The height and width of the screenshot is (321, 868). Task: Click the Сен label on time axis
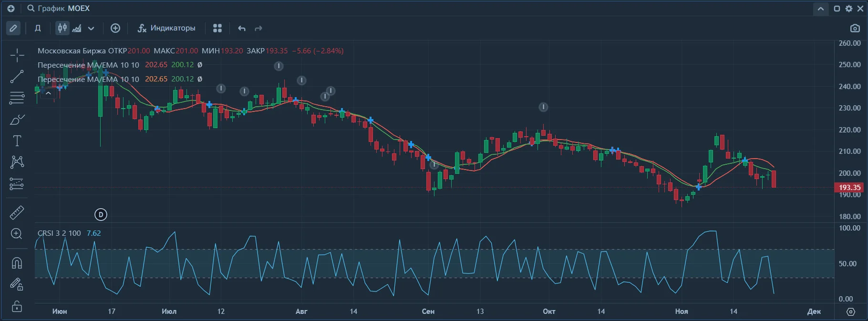428,311
